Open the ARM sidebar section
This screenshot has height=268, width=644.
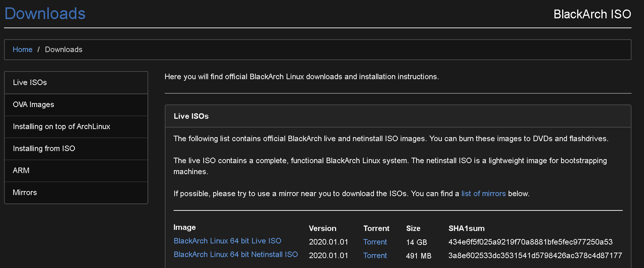point(76,170)
